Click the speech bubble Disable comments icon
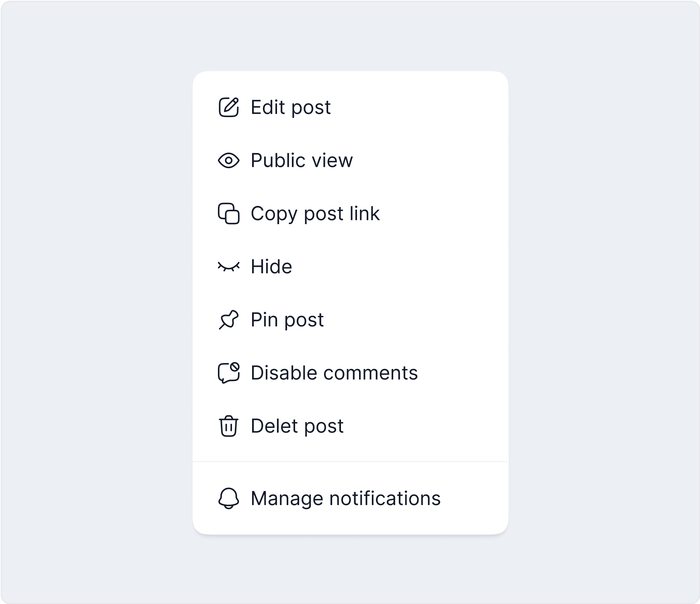The image size is (700, 604). tap(228, 373)
